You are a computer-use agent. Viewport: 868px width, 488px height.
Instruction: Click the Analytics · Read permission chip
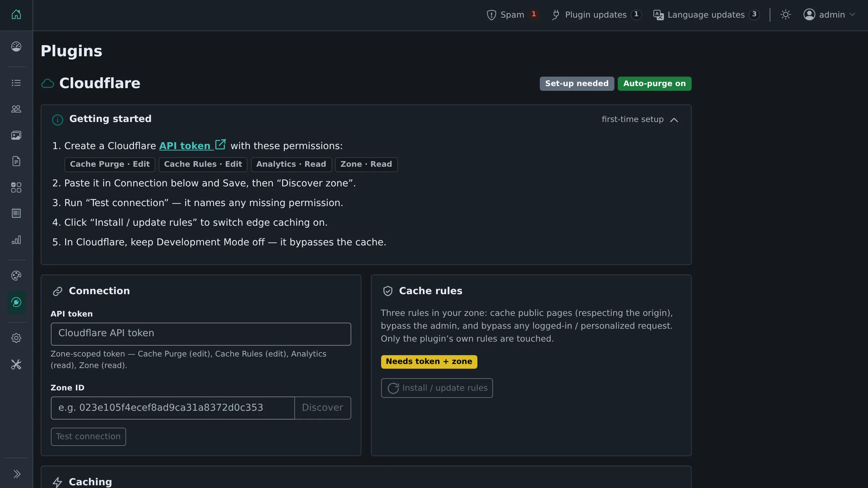click(x=291, y=164)
